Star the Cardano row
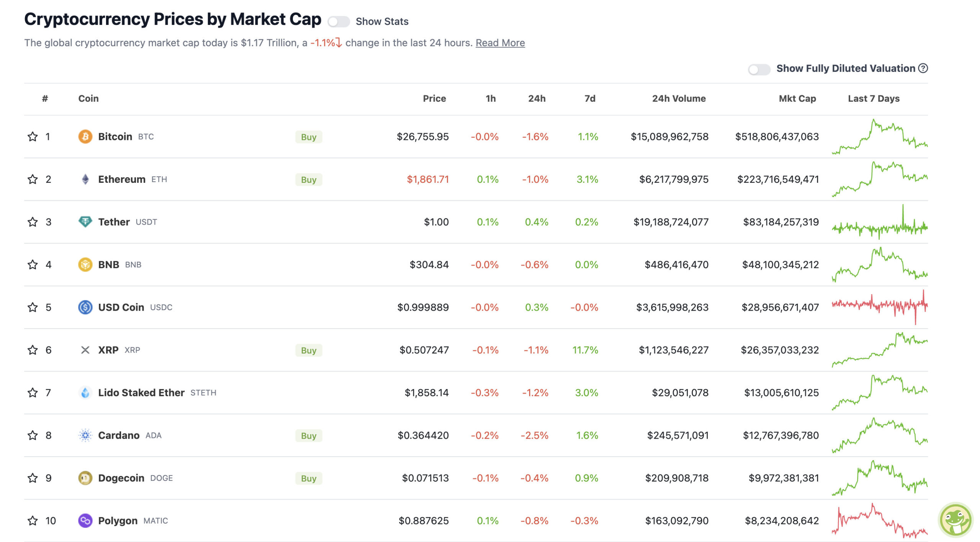This screenshot has height=542, width=980. click(x=33, y=435)
